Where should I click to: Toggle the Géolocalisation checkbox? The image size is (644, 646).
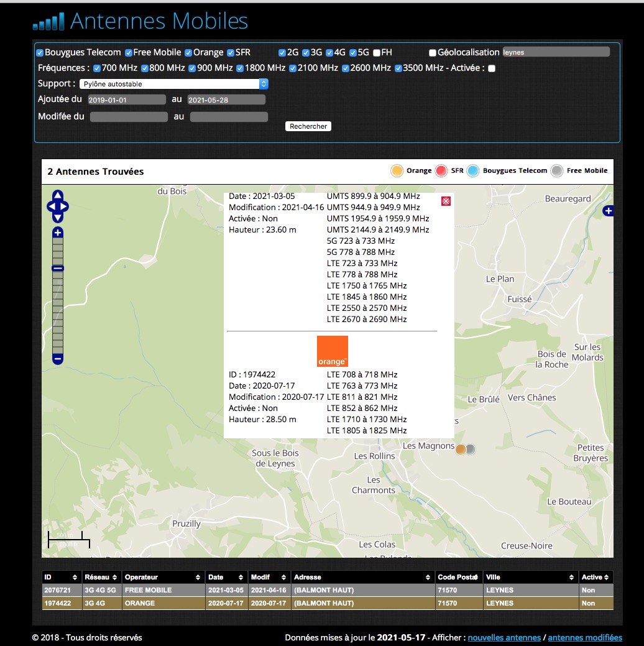pos(433,53)
